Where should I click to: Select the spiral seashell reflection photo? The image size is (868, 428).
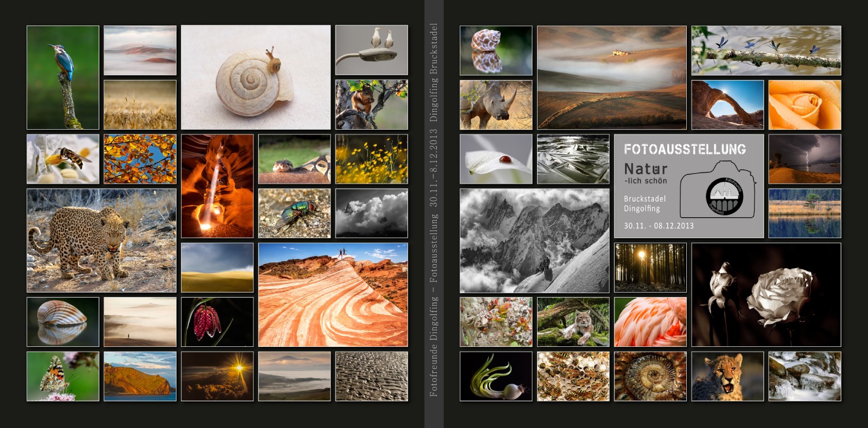pos(496,50)
